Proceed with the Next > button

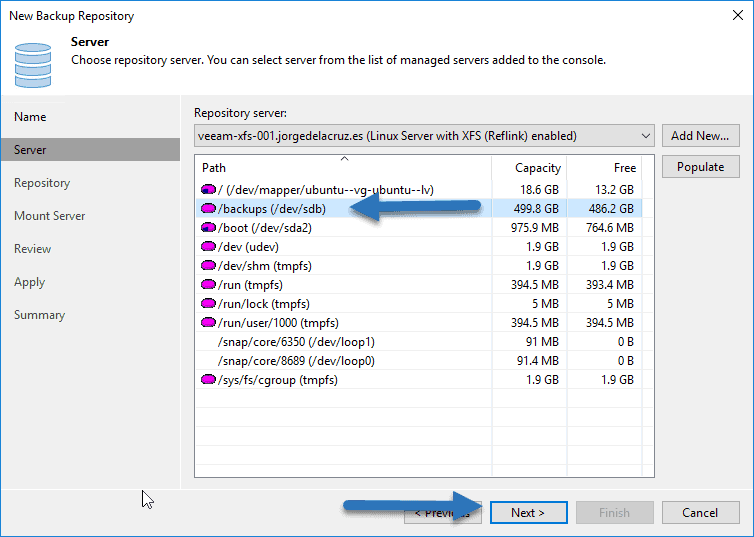point(528,513)
